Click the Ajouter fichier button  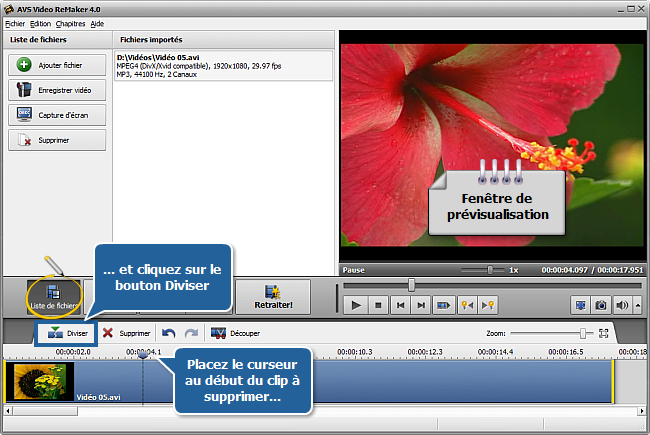point(57,64)
